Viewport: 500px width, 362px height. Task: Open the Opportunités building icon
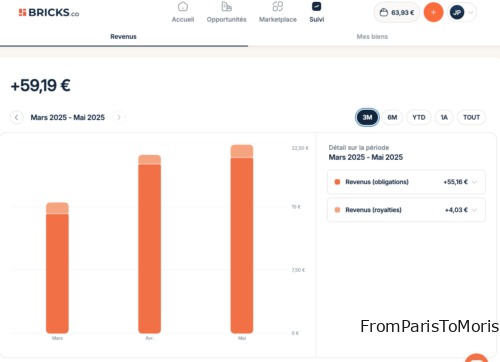[x=226, y=6]
